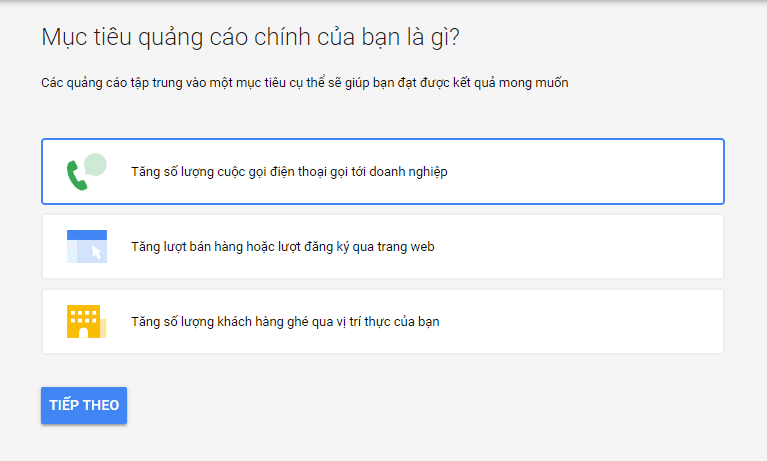This screenshot has width=767, height=461.
Task: Click the light green speech bubble icon
Action: pyautogui.click(x=95, y=164)
